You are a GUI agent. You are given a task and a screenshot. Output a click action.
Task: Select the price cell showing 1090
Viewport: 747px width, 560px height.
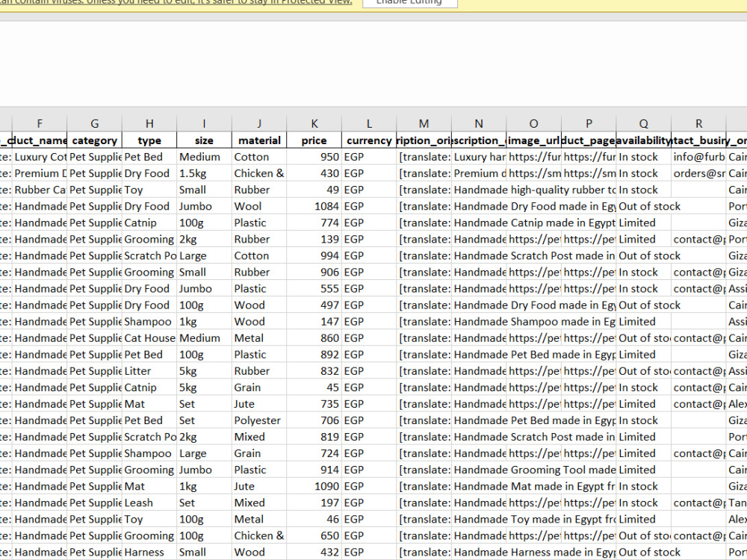pyautogui.click(x=314, y=486)
